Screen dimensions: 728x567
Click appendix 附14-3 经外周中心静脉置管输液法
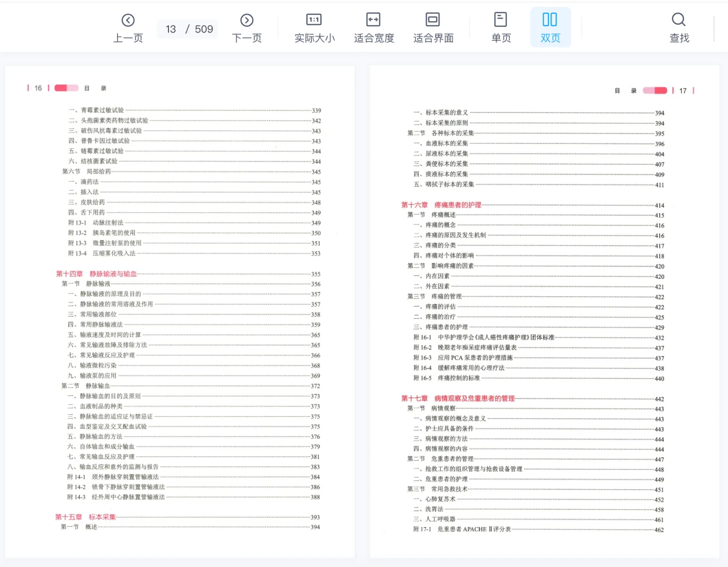116,497
